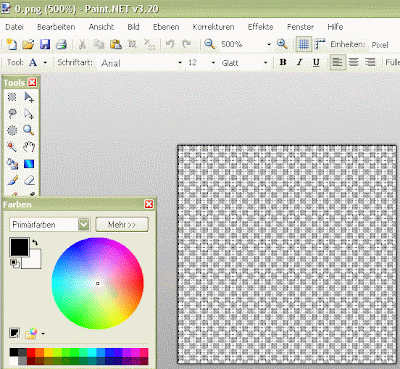Paste from clipboard icon

pos(116,44)
